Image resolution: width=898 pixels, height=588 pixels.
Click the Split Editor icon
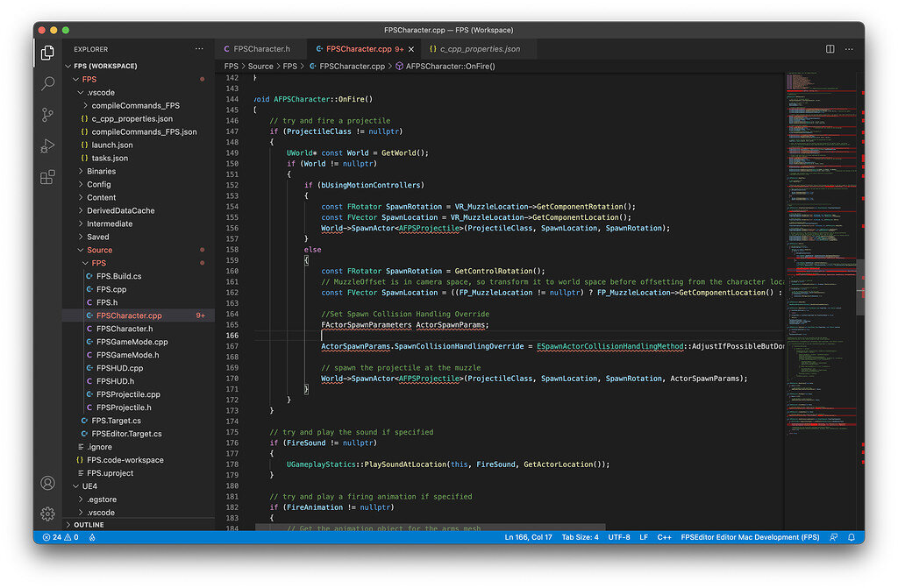[x=830, y=49]
